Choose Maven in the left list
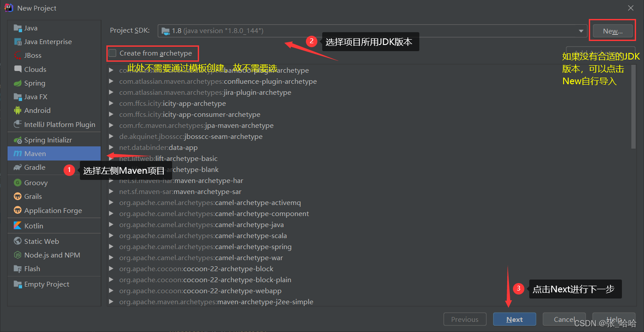The height and width of the screenshot is (332, 644). point(54,154)
